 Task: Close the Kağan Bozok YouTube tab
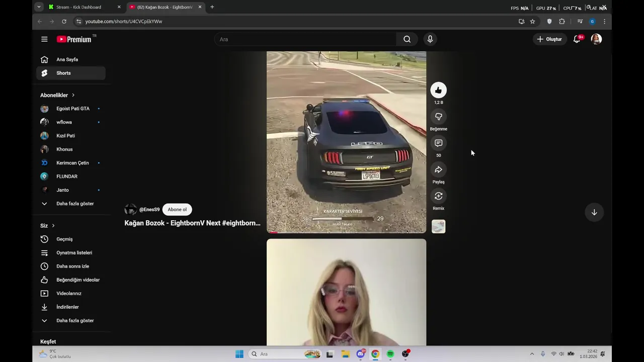200,7
